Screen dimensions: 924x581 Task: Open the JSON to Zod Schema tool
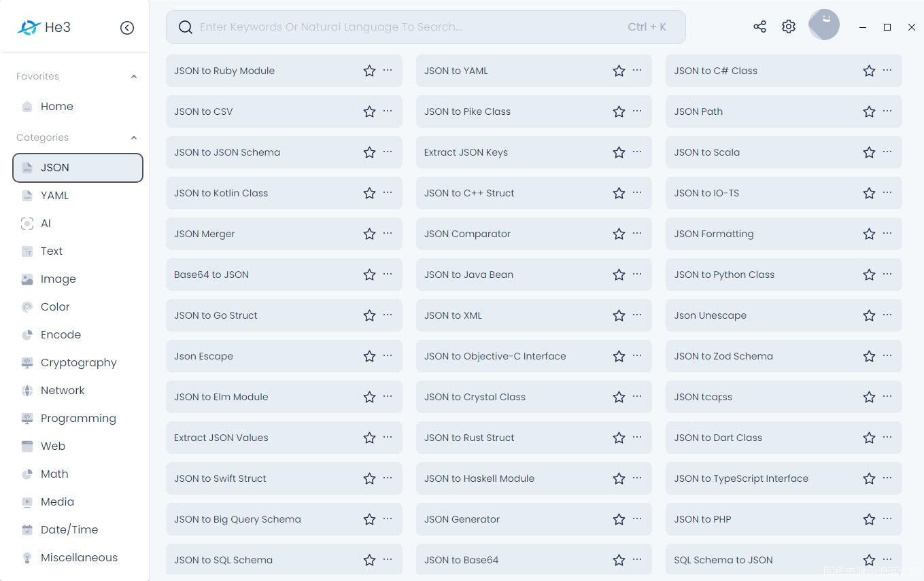pyautogui.click(x=783, y=356)
